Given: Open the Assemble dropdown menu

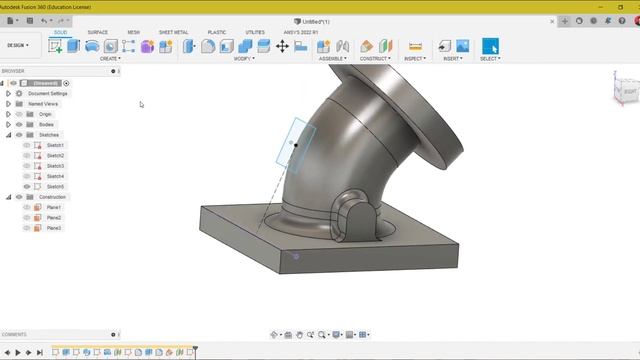Looking at the screenshot, I should (x=333, y=59).
